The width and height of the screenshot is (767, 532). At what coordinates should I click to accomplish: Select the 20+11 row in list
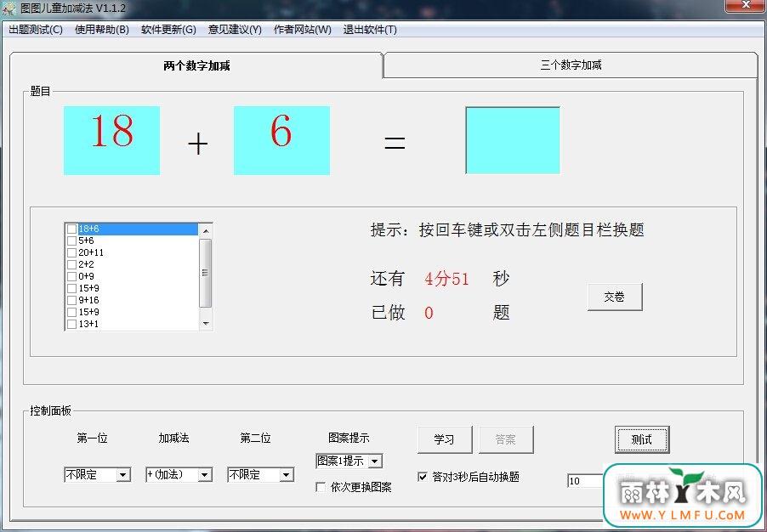(132, 252)
